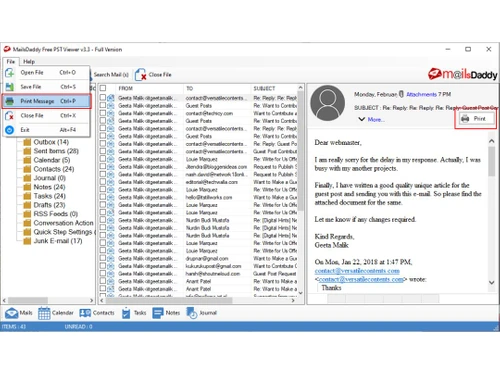Sort by the FROM column header
500x375 pixels.
pyautogui.click(x=150, y=88)
